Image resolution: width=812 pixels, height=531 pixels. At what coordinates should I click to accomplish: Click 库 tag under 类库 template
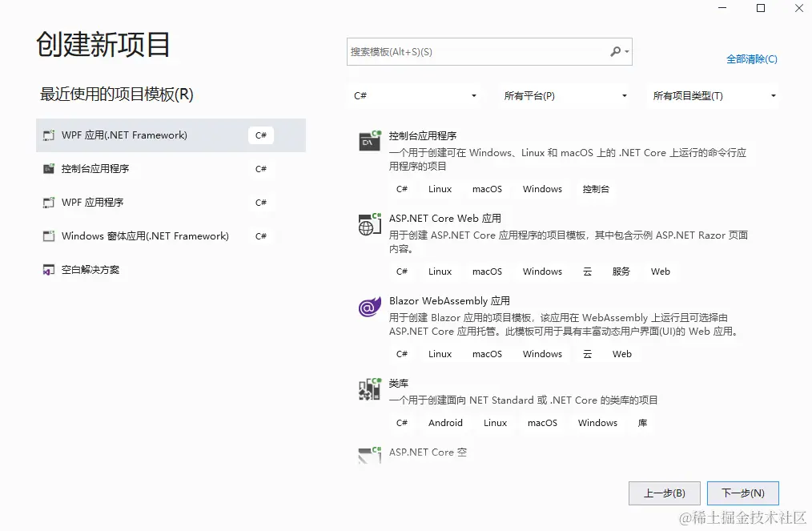coord(642,423)
